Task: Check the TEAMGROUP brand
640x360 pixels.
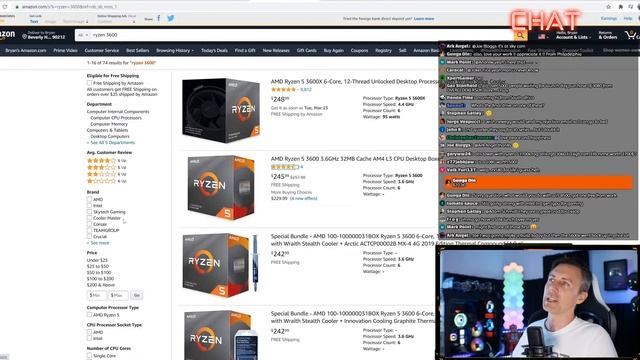Action: click(89, 230)
